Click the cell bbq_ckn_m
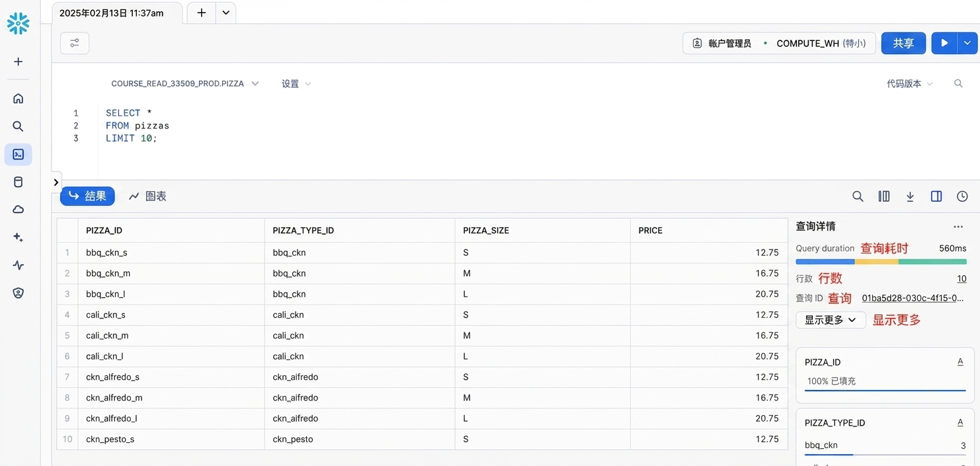 [171, 273]
